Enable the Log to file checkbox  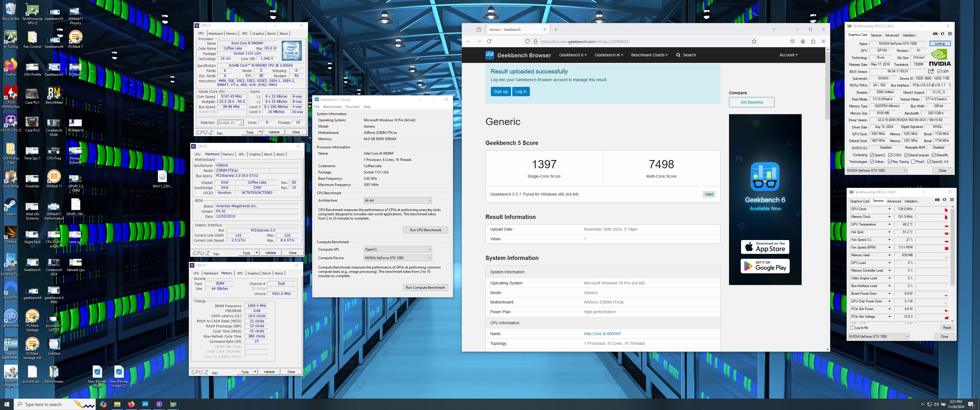pos(853,327)
